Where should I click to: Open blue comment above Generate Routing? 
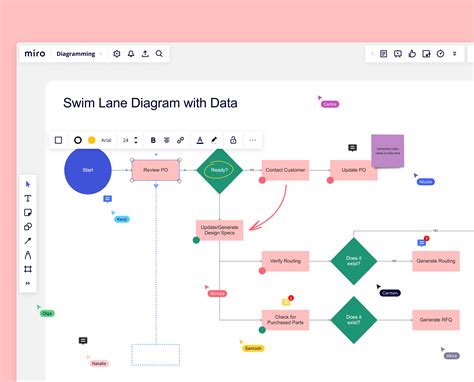[x=422, y=243]
